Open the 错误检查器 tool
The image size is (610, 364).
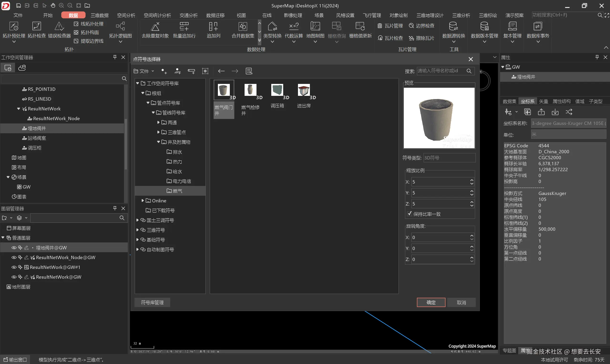pos(59,30)
